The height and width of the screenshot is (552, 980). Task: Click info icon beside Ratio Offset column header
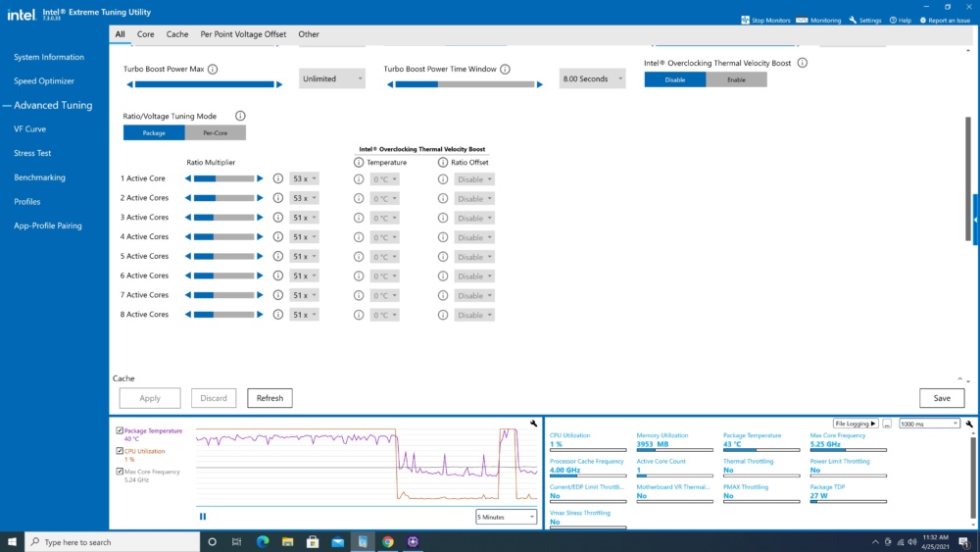(x=443, y=163)
